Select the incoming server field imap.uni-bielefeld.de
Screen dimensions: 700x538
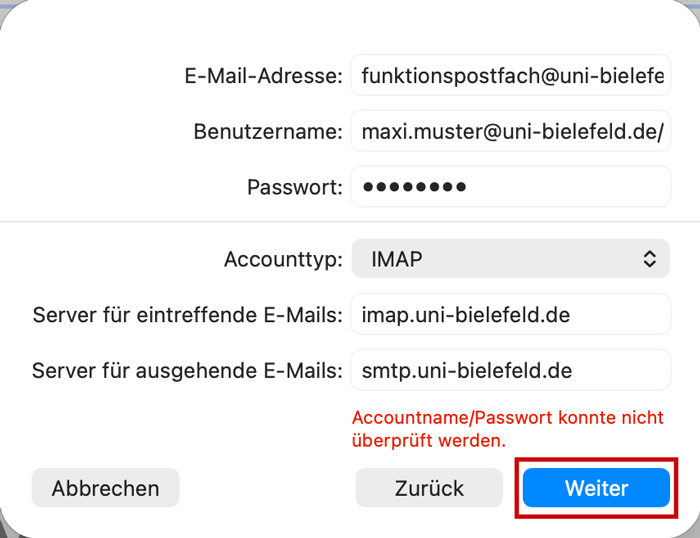(x=510, y=315)
